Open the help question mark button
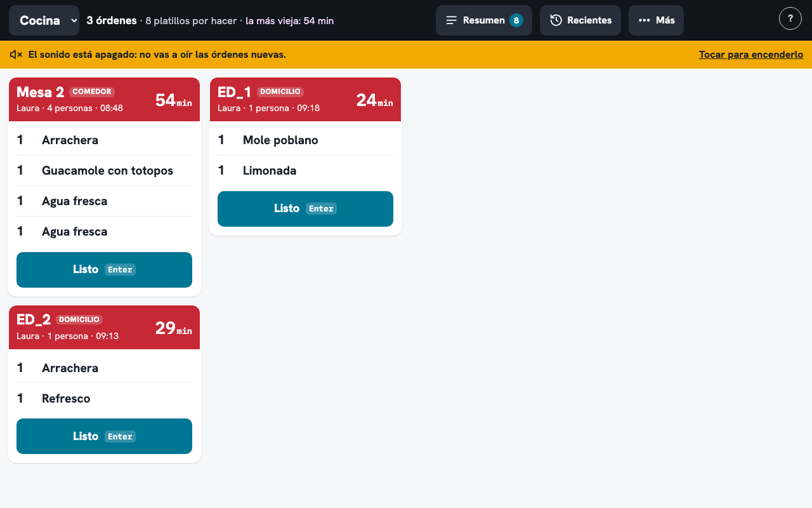The width and height of the screenshot is (812, 508). coord(790,19)
